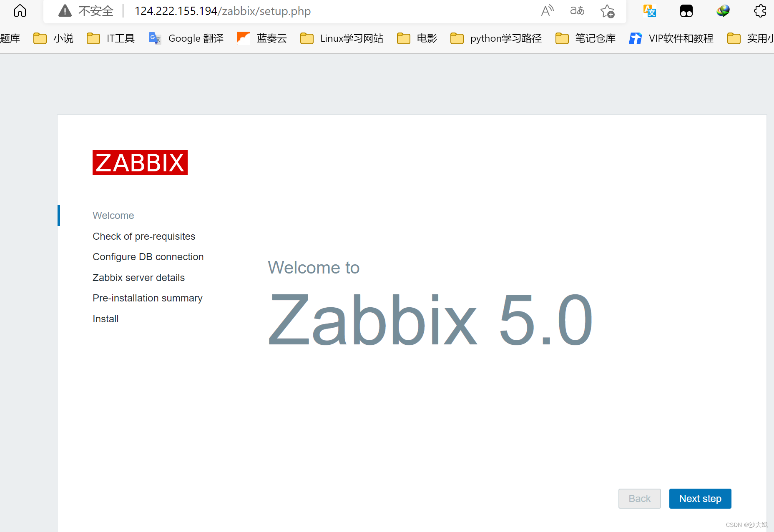Select Pre-installation summary step
The width and height of the screenshot is (774, 532).
[148, 298]
